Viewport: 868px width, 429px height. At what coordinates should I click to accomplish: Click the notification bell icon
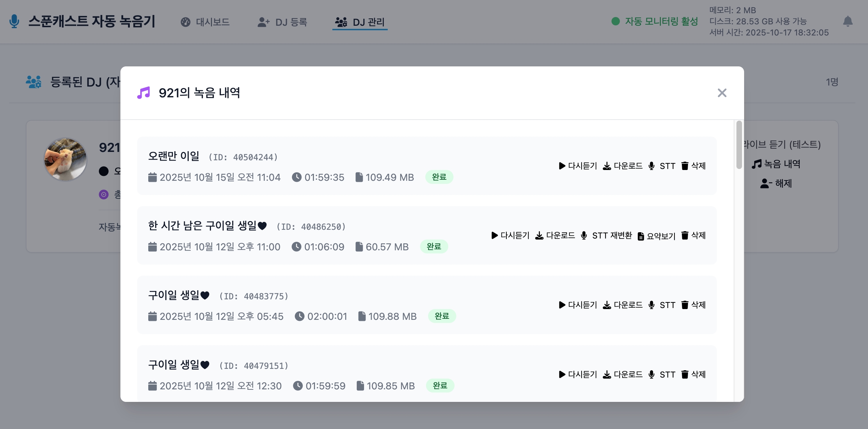click(847, 22)
